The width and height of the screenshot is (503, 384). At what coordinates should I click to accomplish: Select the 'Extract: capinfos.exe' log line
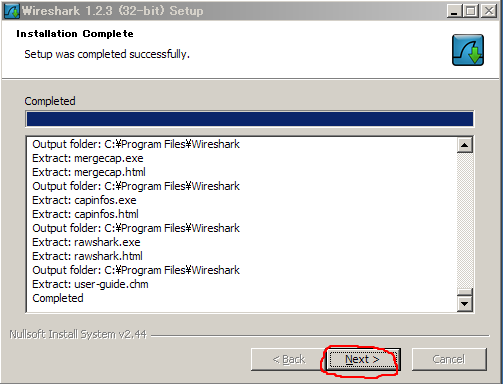click(x=84, y=200)
